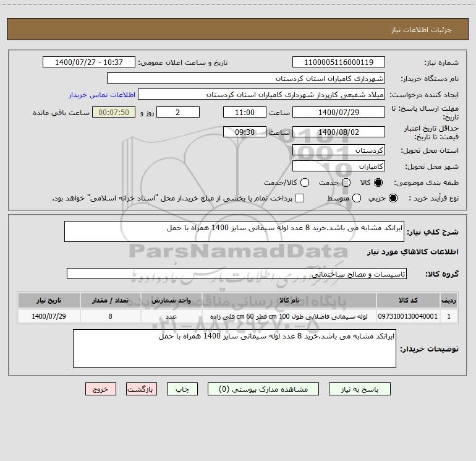476x461 pixels.
Task: Click the پاسخ به نیاز button
Action: pos(359,389)
